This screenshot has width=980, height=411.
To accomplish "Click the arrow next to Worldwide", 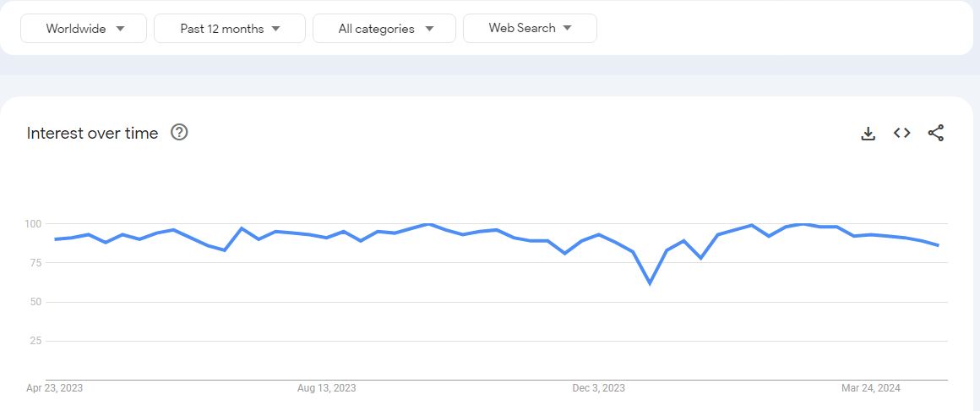I will coord(121,29).
